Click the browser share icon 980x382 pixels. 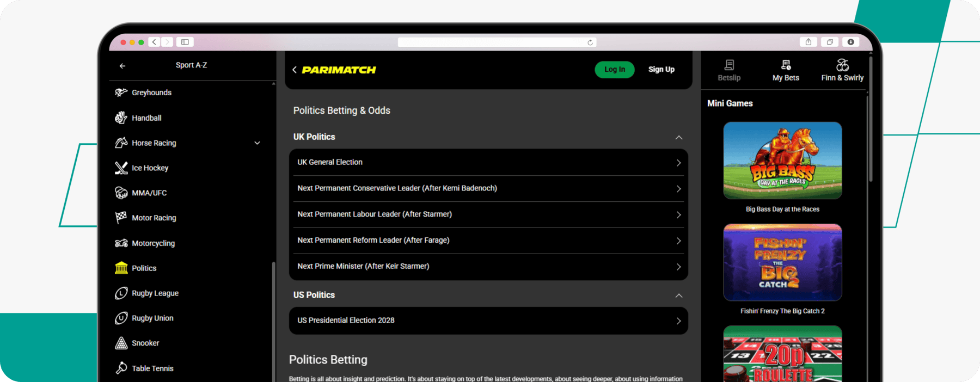(x=808, y=42)
